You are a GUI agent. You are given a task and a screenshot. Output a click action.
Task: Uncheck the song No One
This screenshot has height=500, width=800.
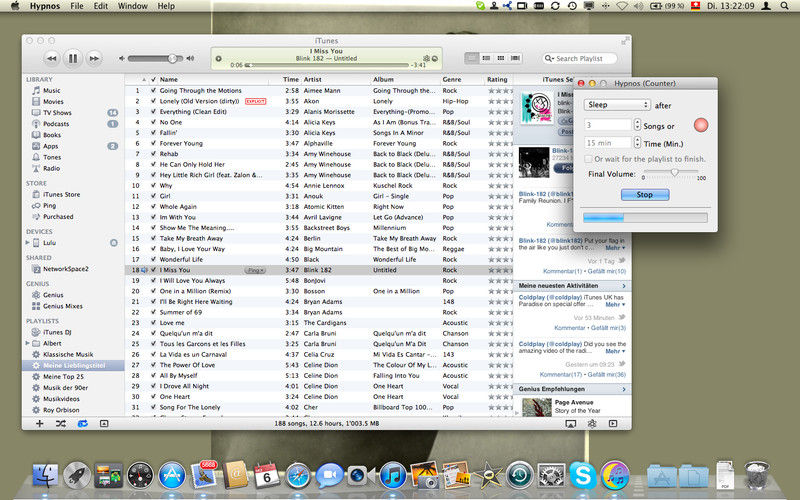click(x=153, y=122)
